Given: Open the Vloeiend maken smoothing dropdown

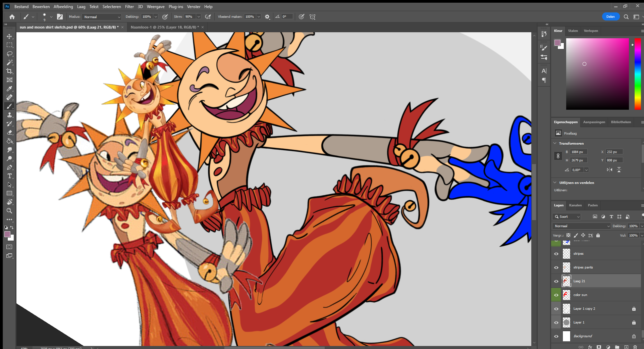Looking at the screenshot, I should (x=259, y=17).
